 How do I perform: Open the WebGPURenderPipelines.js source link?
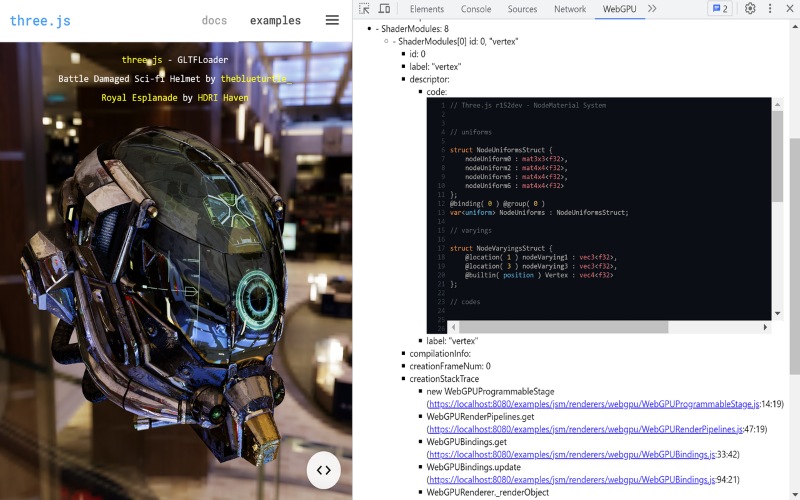(586, 429)
